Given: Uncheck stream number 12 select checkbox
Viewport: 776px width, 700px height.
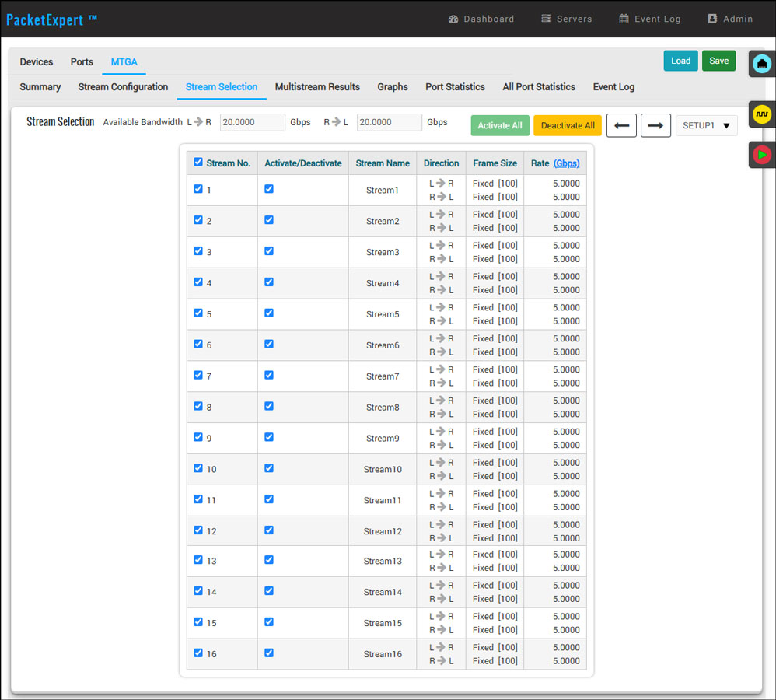Looking at the screenshot, I should (198, 530).
